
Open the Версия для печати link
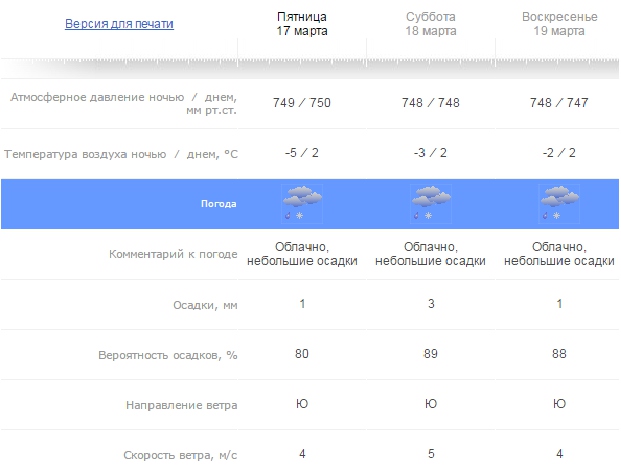[x=119, y=24]
